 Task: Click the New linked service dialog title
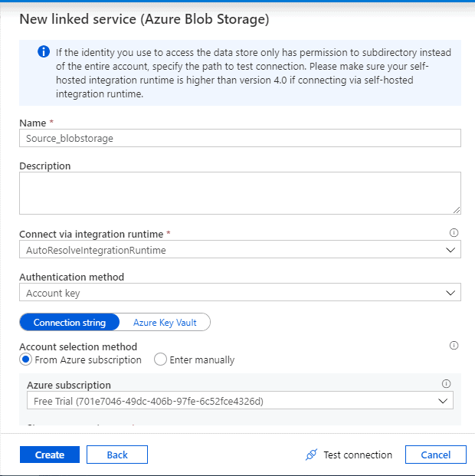point(144,20)
